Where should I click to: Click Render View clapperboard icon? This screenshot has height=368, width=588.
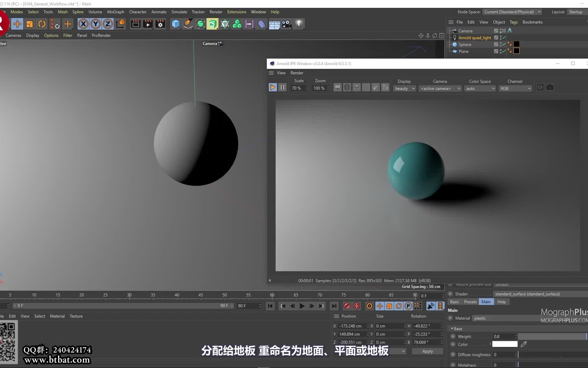click(135, 24)
